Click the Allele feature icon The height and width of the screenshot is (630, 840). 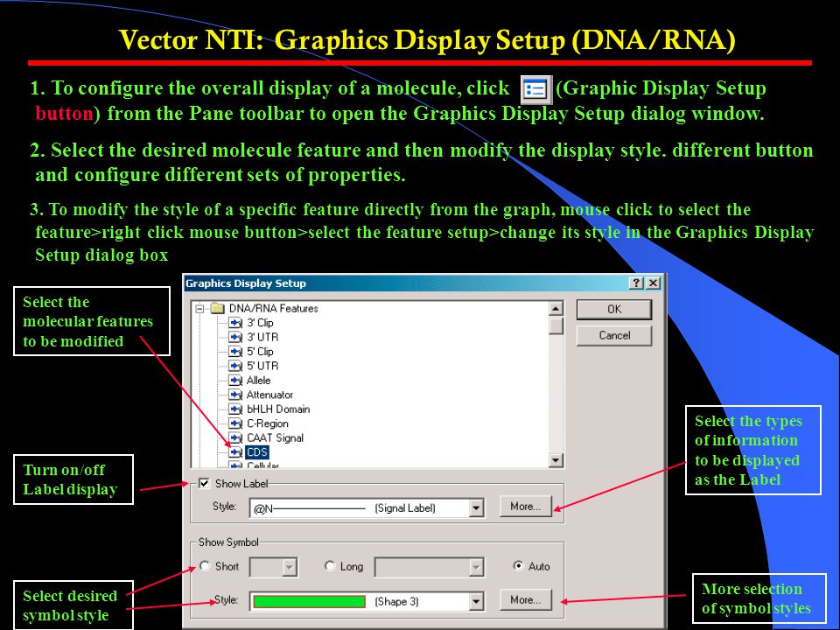click(235, 381)
